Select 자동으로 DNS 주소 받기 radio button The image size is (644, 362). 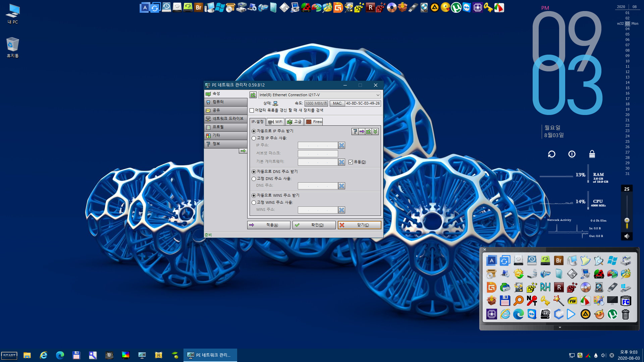pyautogui.click(x=254, y=172)
